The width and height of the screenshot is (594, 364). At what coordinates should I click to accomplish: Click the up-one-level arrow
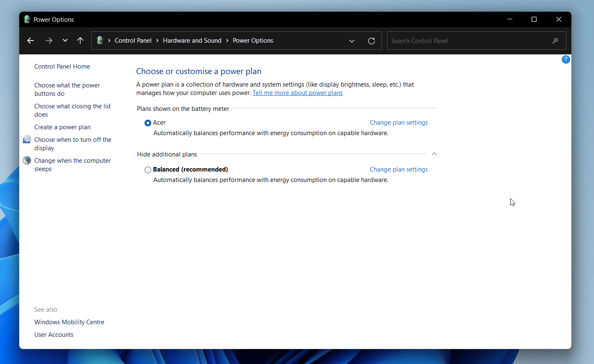(x=80, y=40)
